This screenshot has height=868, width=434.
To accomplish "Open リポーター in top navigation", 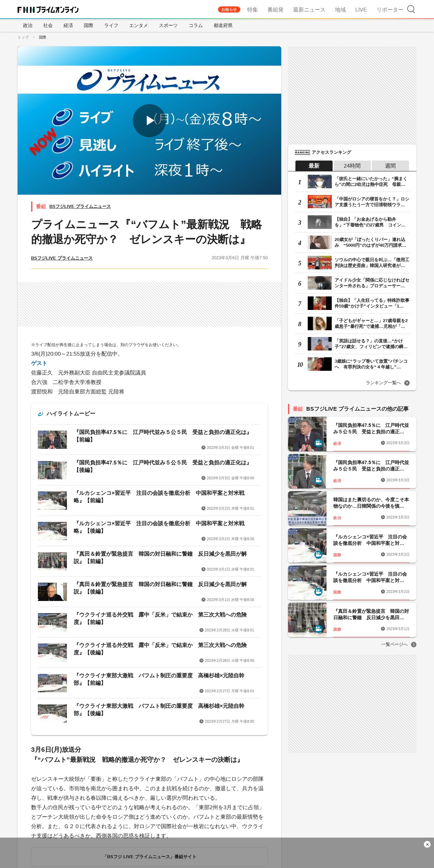I will click(x=390, y=9).
